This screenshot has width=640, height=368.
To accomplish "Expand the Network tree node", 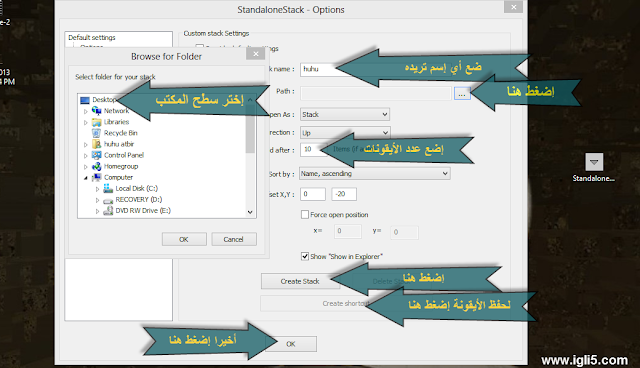I will pos(86,111).
